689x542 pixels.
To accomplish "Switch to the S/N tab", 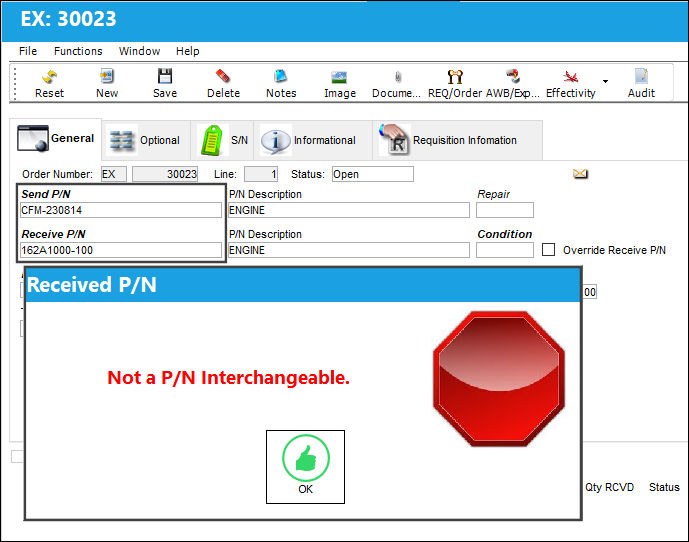I will click(x=223, y=140).
